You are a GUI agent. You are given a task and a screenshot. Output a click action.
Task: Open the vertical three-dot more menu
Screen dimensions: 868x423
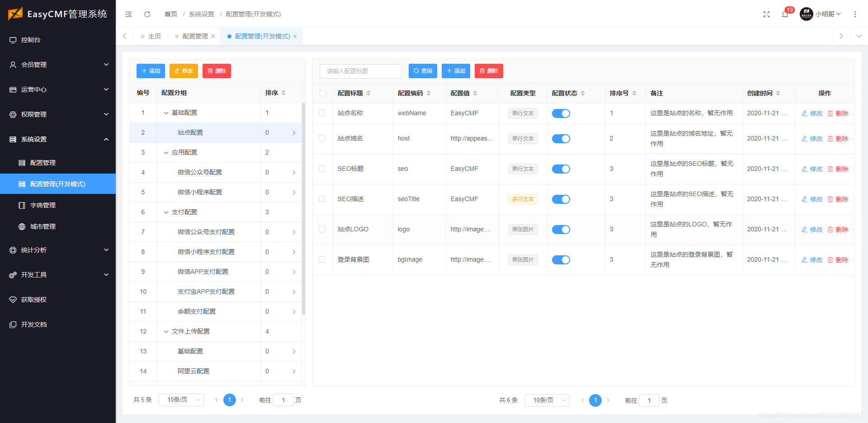tap(855, 14)
